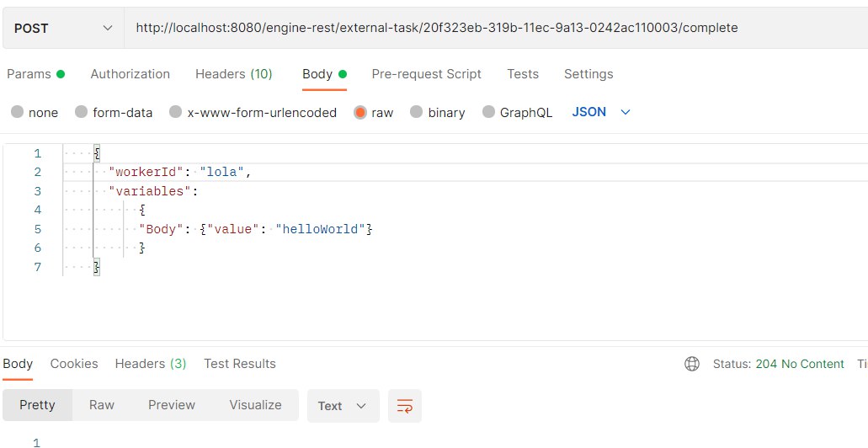Click the request URL field
Screen dimensions: 868x448
496,29
